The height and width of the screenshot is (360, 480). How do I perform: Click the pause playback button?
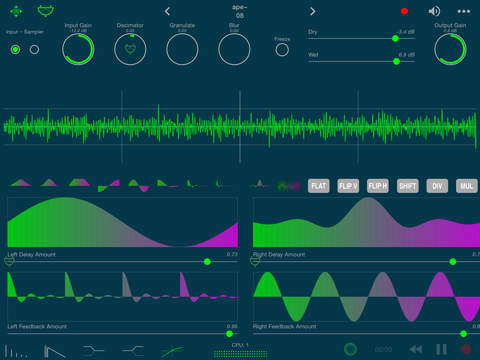441,349
